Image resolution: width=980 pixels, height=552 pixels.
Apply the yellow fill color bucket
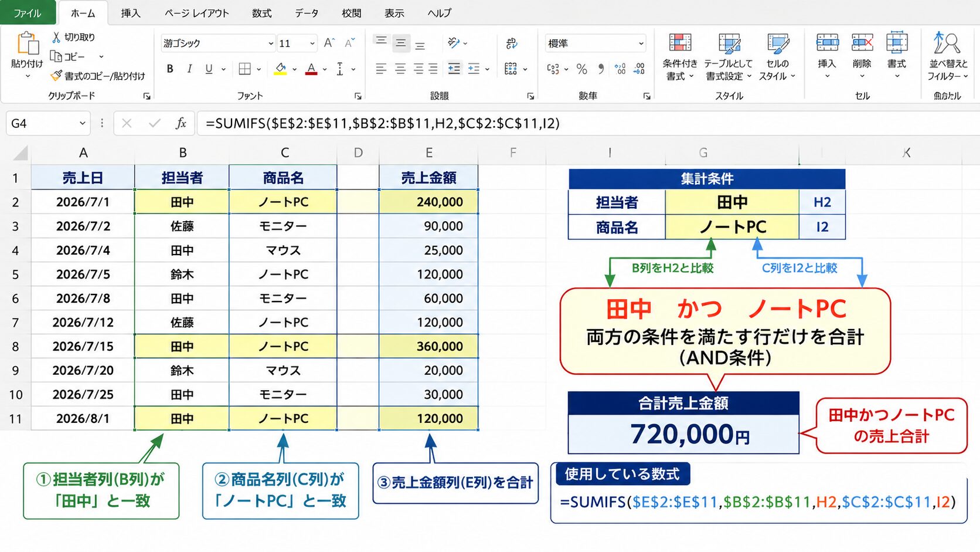coord(281,69)
